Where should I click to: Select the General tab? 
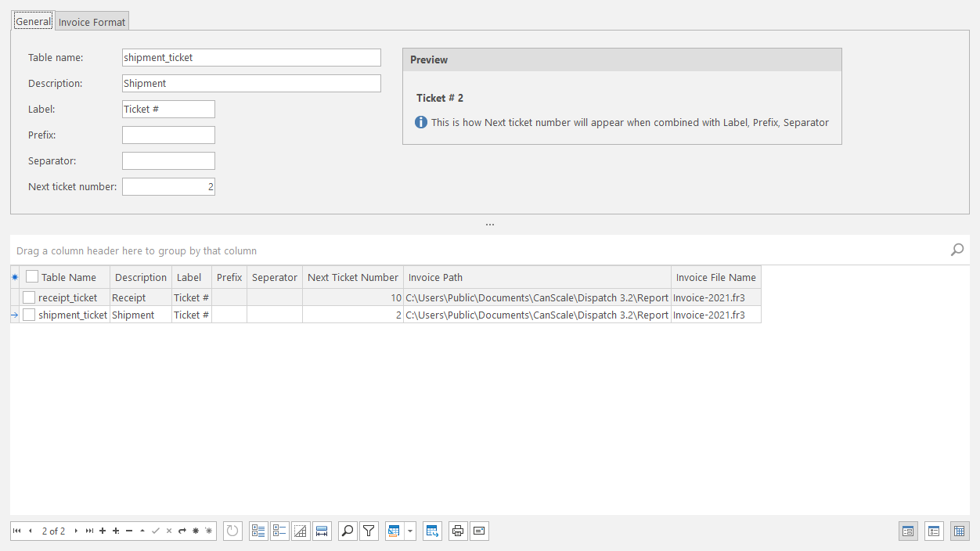pyautogui.click(x=33, y=22)
